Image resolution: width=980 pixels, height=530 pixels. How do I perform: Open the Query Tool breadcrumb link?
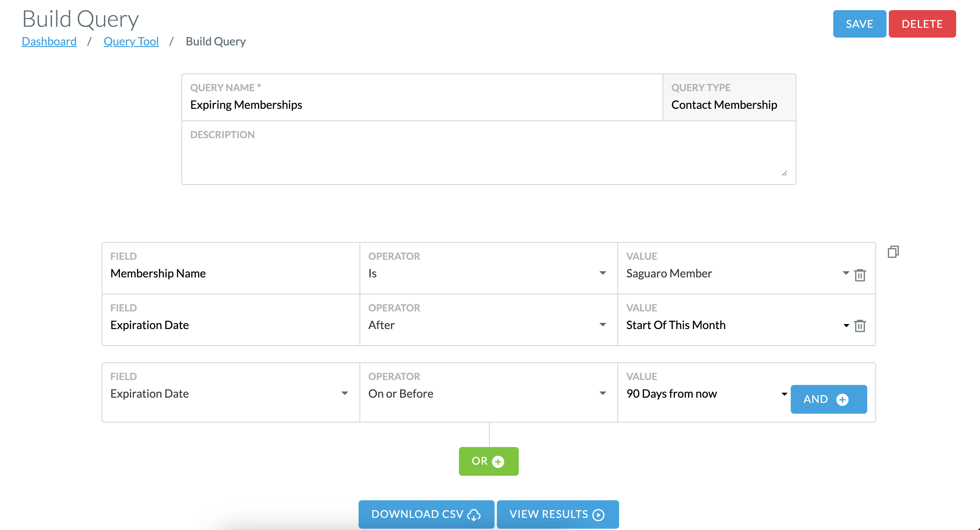tap(131, 41)
